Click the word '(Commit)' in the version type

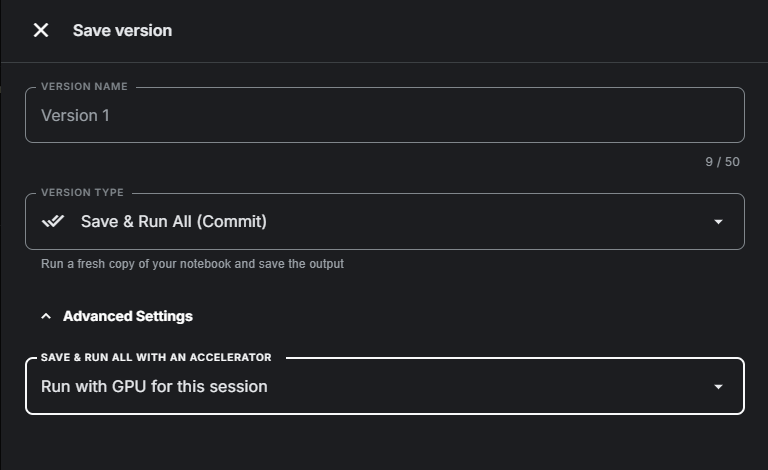(x=232, y=221)
